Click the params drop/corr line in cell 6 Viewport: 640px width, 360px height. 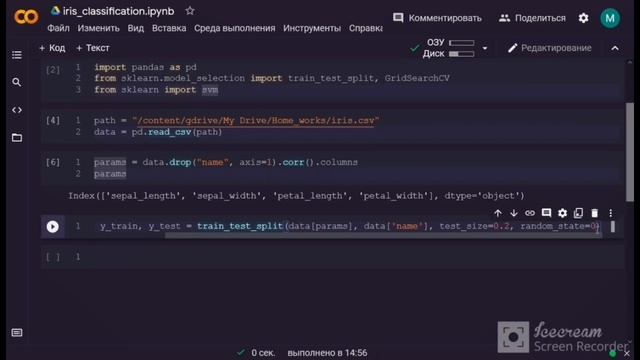tap(226, 162)
